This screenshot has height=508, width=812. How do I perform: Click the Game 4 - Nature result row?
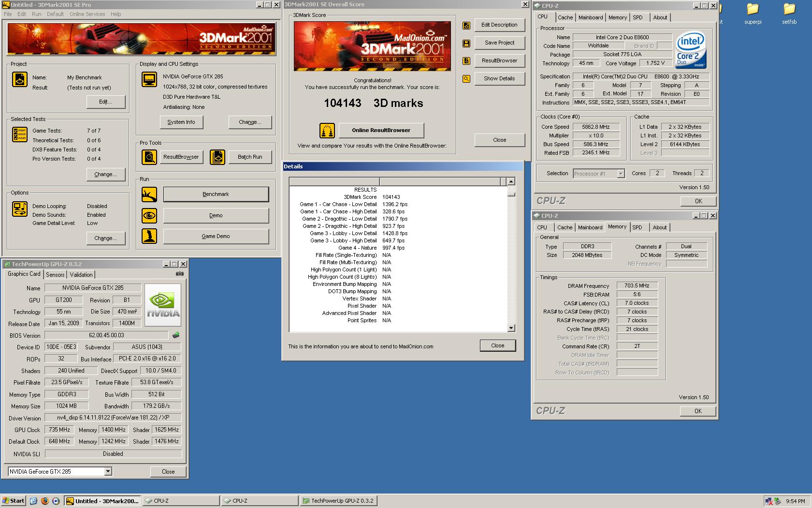[398, 248]
